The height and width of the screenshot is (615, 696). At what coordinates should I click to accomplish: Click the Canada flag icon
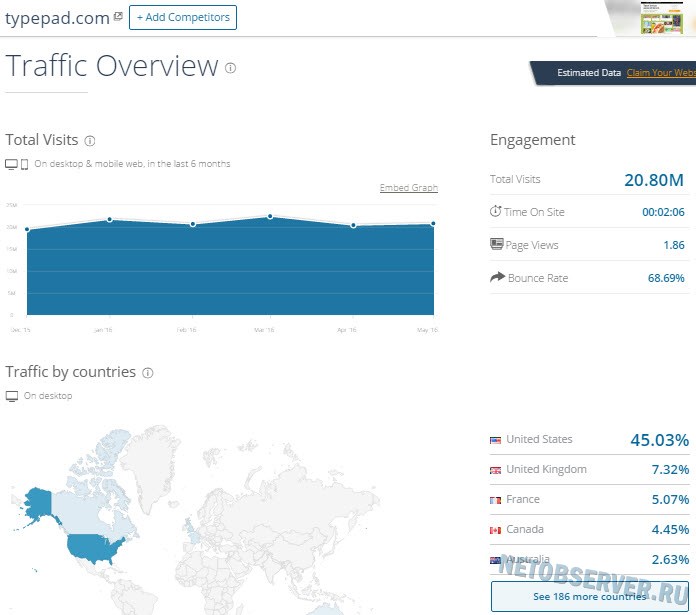[x=495, y=530]
